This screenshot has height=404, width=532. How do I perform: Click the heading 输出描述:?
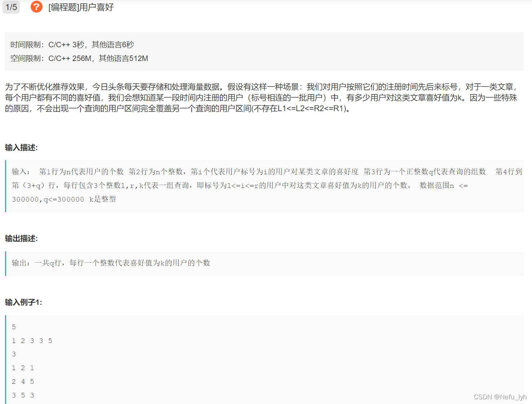click(x=21, y=238)
